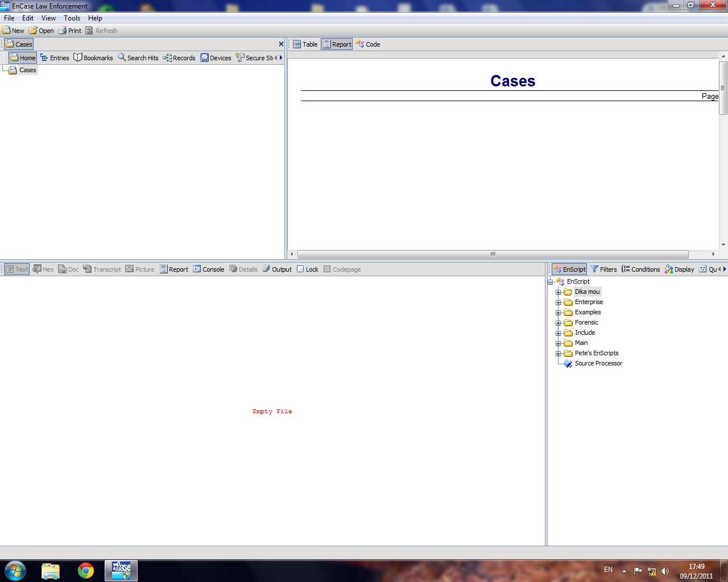The image size is (728, 582).
Task: Select the Cases pane tab
Action: [x=19, y=44]
